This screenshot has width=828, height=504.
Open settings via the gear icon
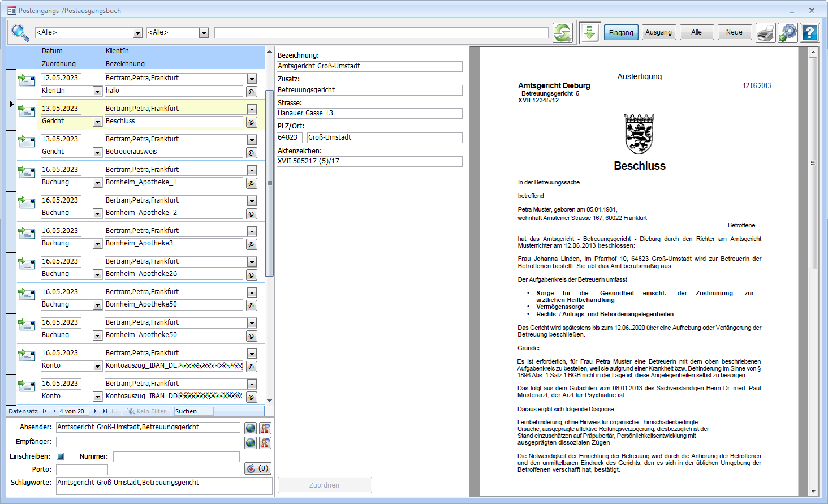click(x=788, y=33)
